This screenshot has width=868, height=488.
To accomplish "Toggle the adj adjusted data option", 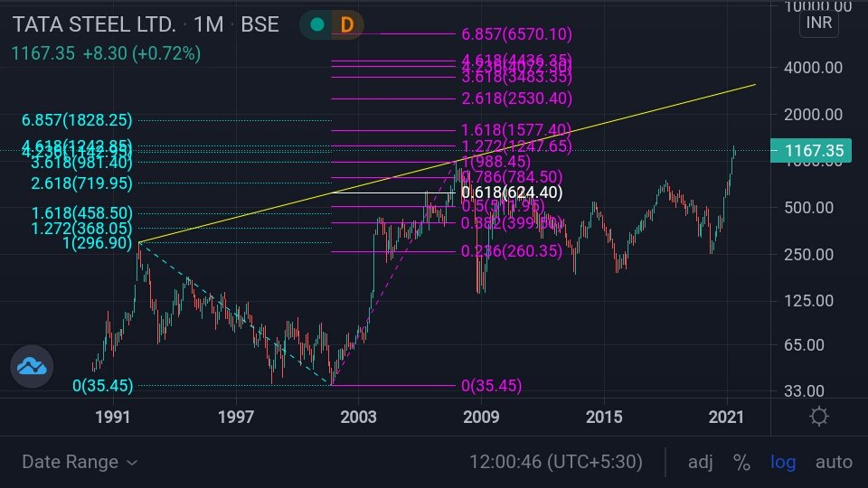I will pos(700,462).
